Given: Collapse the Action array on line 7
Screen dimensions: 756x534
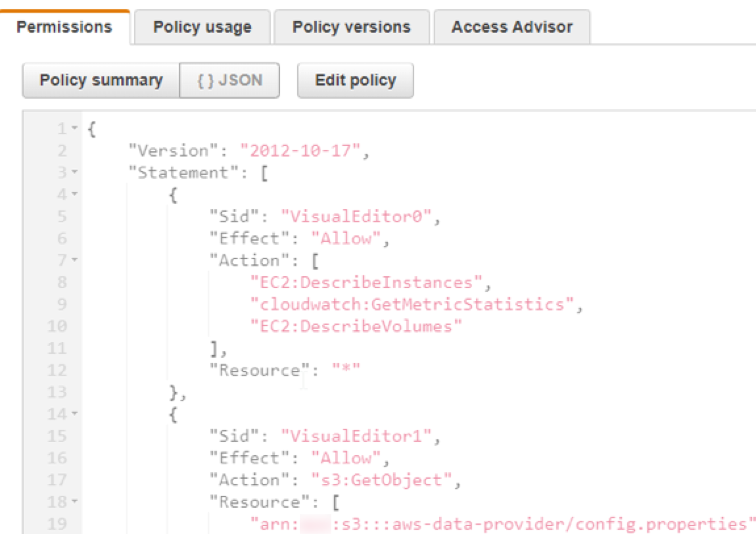Looking at the screenshot, I should click(x=74, y=260).
